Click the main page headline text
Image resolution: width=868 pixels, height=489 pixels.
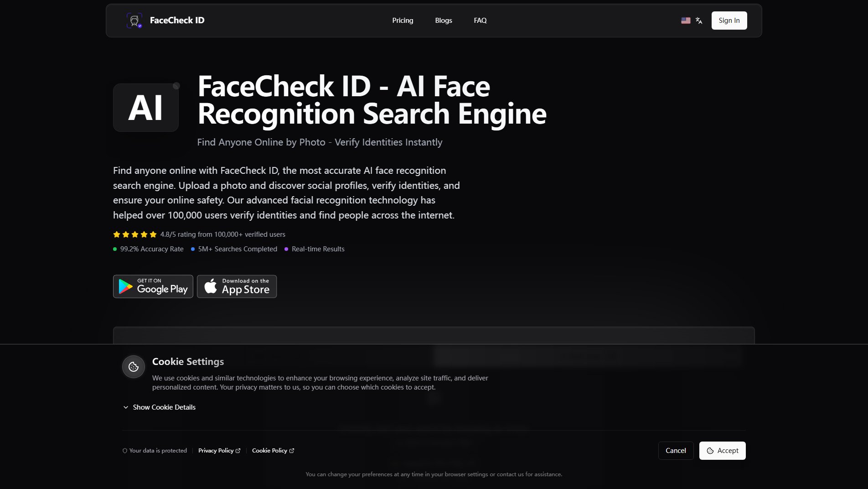372,99
